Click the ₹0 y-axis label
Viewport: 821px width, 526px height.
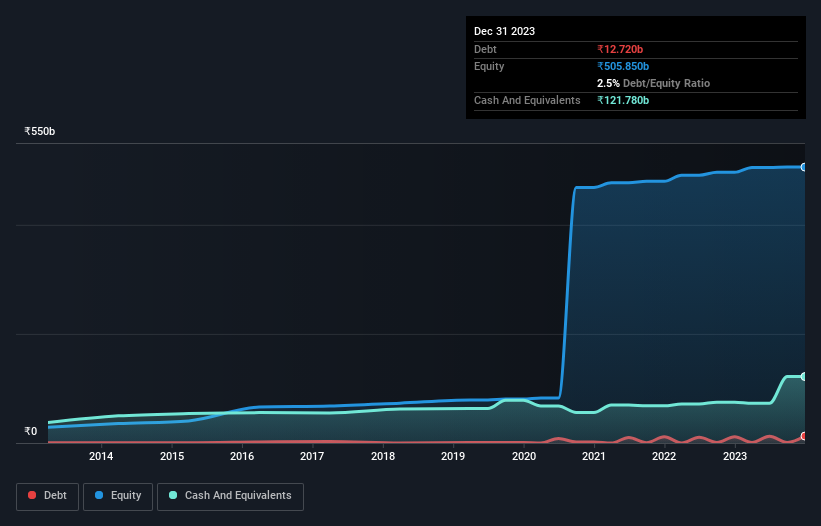(x=31, y=431)
